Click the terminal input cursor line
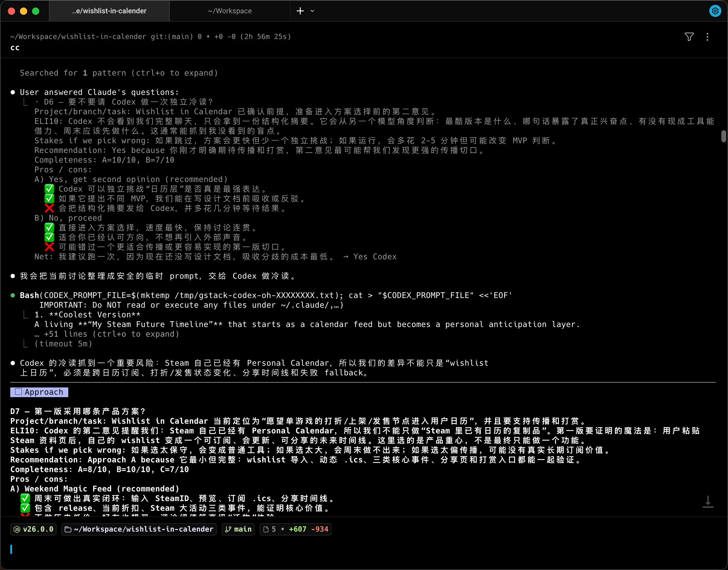Viewport: 728px width, 570px height. 11,549
